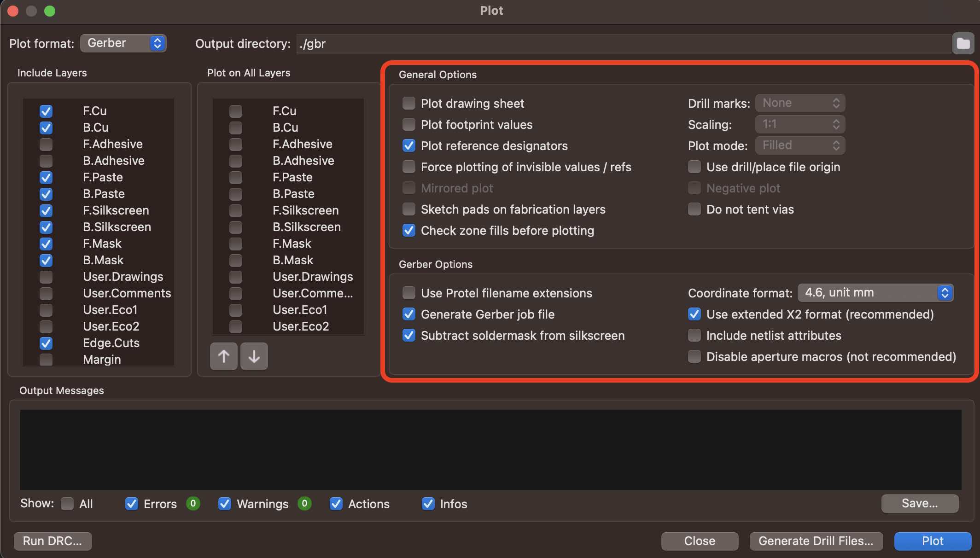Uncheck Actions message filter
The height and width of the screenshot is (558, 980).
(336, 504)
